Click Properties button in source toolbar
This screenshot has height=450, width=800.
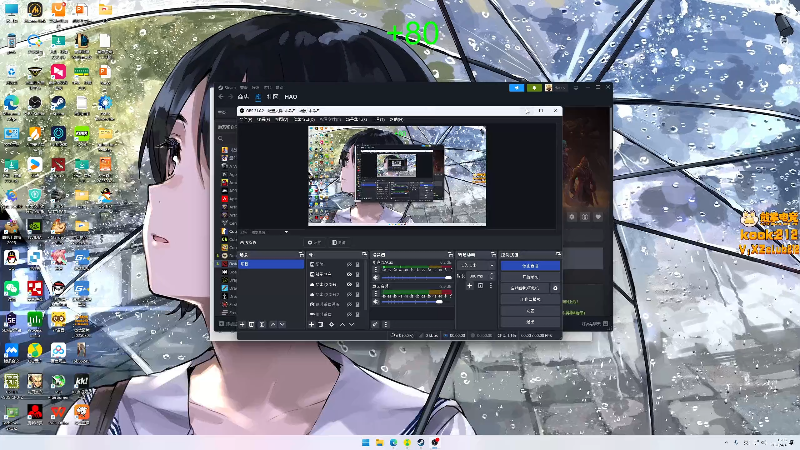[314, 242]
